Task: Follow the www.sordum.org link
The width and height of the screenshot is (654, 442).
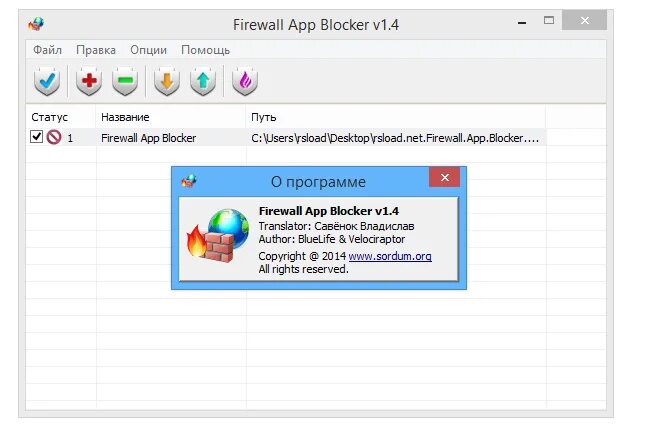Action: coord(390,256)
